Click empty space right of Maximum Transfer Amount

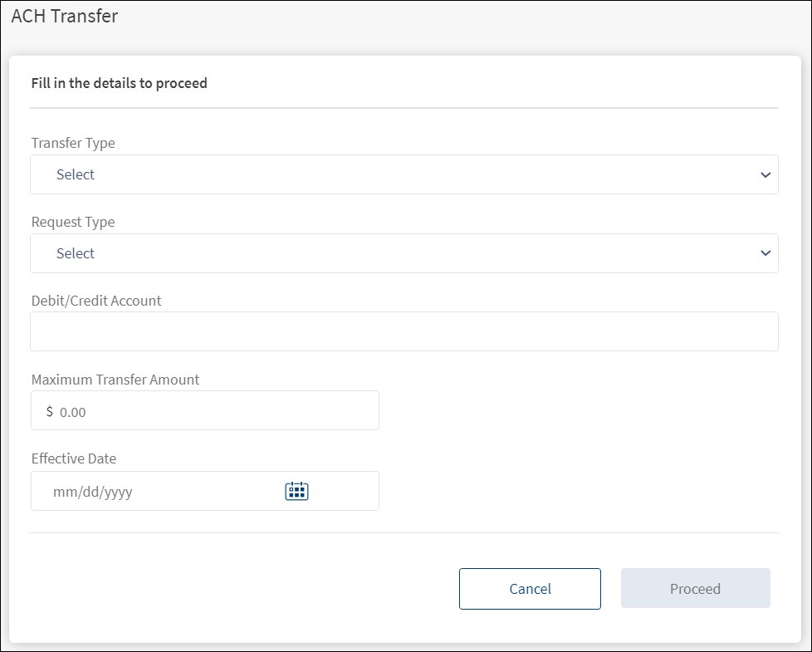(x=581, y=410)
